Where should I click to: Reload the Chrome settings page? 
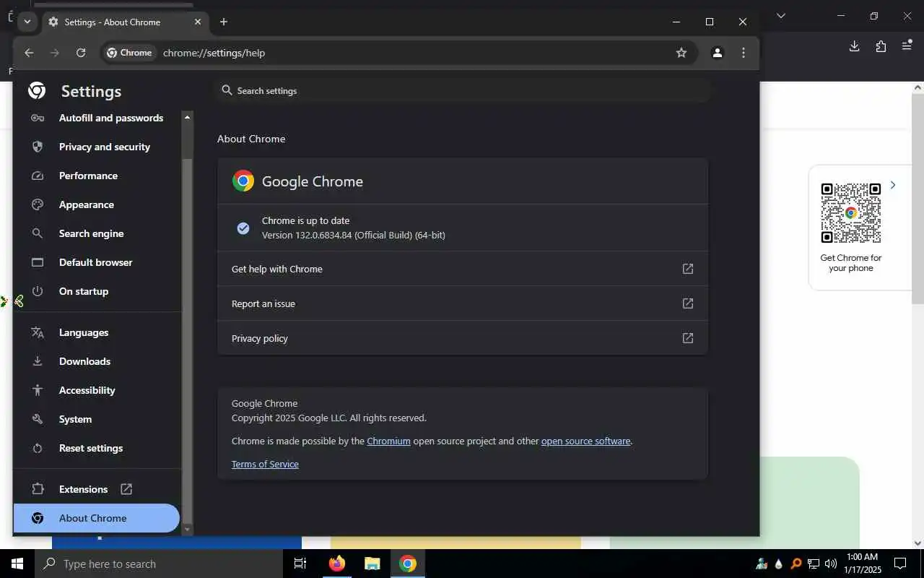[x=81, y=53]
